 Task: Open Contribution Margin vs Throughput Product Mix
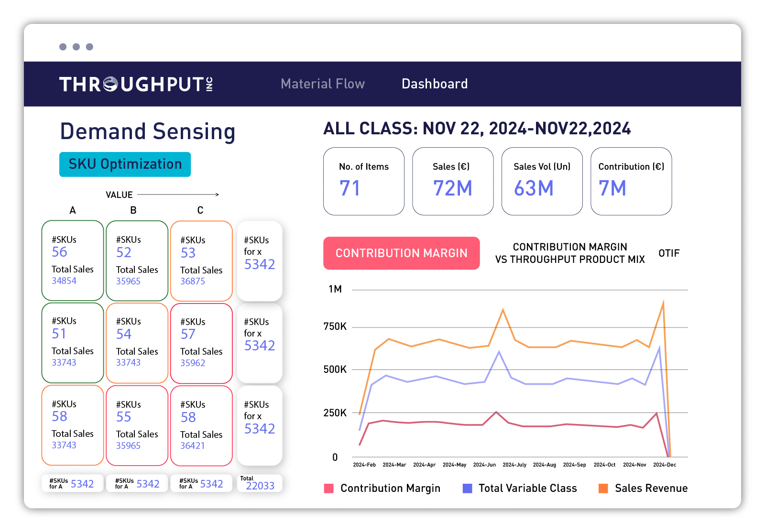pyautogui.click(x=569, y=253)
